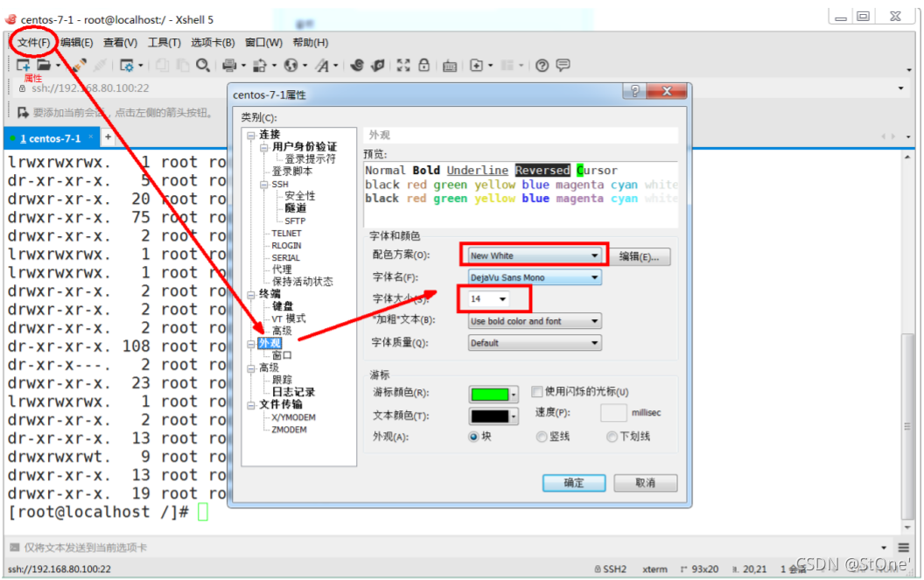
Task: Click the Paste icon in toolbar
Action: pyautogui.click(x=183, y=66)
